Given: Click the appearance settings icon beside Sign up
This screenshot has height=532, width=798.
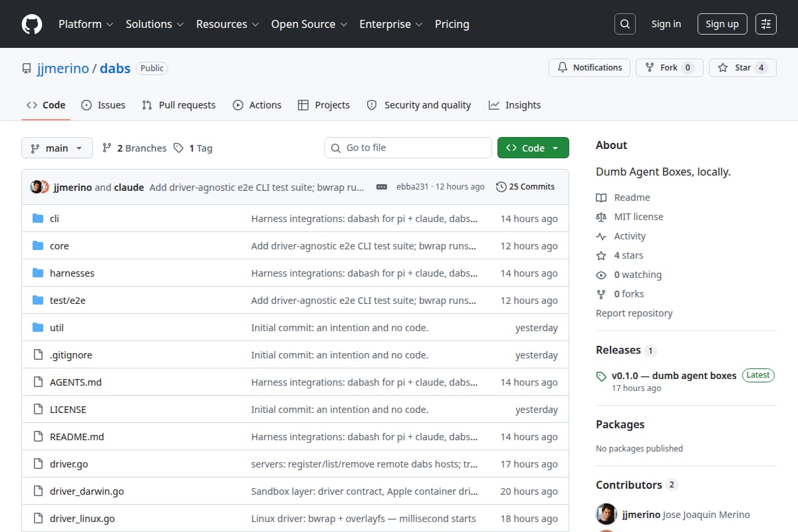Looking at the screenshot, I should (766, 24).
